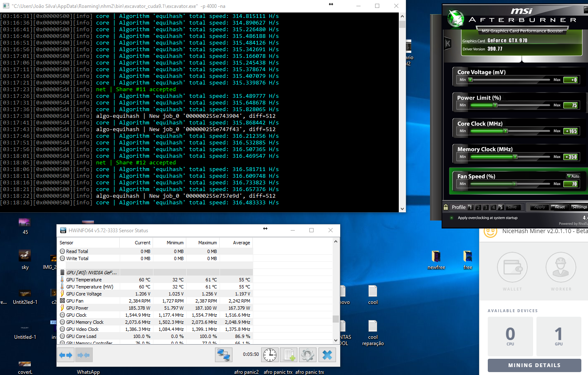Enable Apply overclocking at system startup
The image size is (588, 375).
[x=452, y=217]
